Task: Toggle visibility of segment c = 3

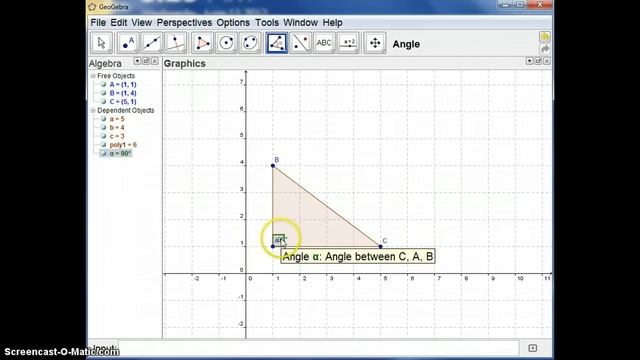Action: coord(103,136)
